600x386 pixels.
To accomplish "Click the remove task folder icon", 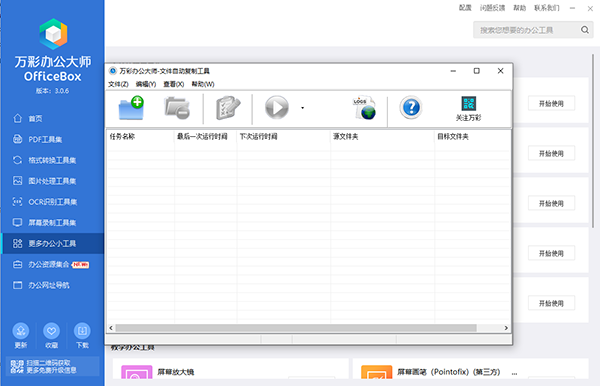I will click(177, 108).
